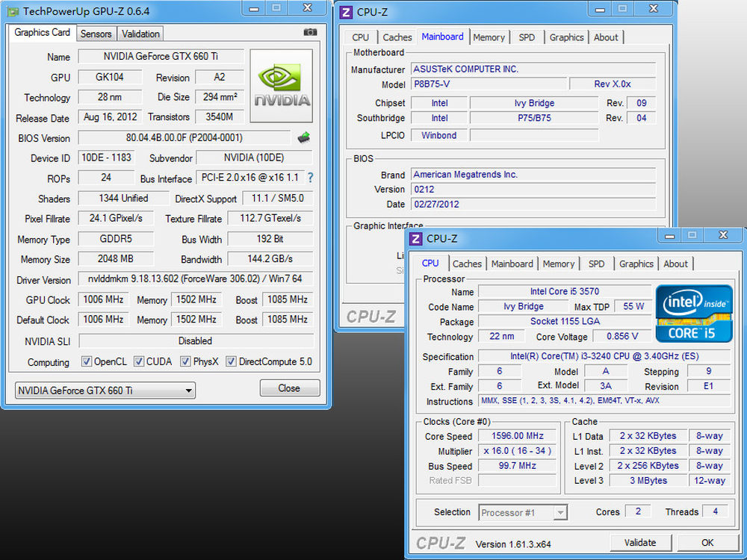Viewport: 747px width, 560px height.
Task: Click the front CPU-Z window's title icon
Action: point(416,239)
